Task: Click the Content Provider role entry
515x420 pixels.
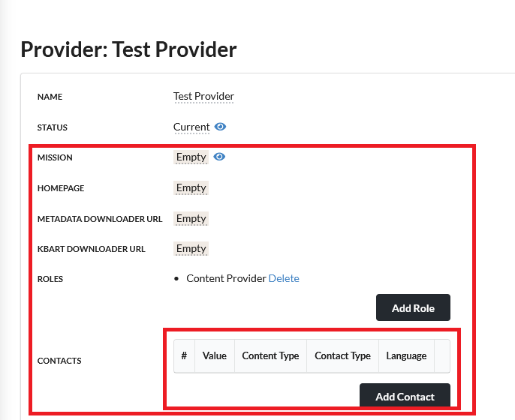Action: click(x=226, y=278)
